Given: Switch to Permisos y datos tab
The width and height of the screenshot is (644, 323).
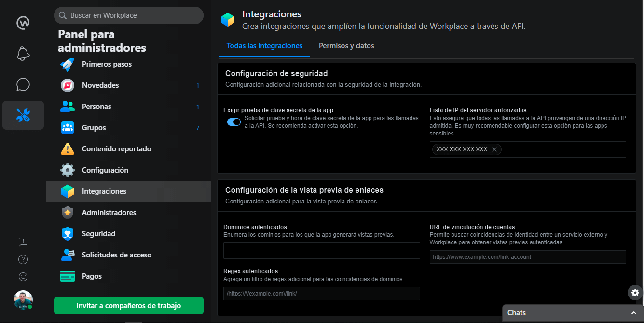Looking at the screenshot, I should (x=346, y=46).
